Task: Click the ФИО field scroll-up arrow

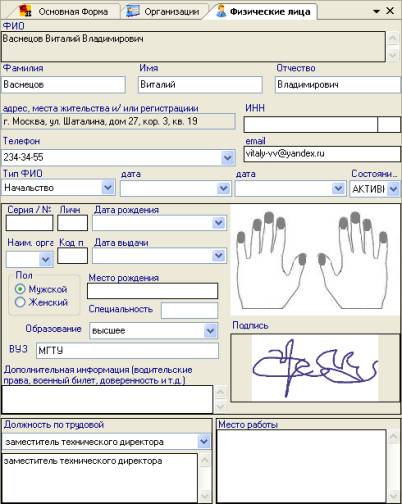Action: [x=393, y=38]
